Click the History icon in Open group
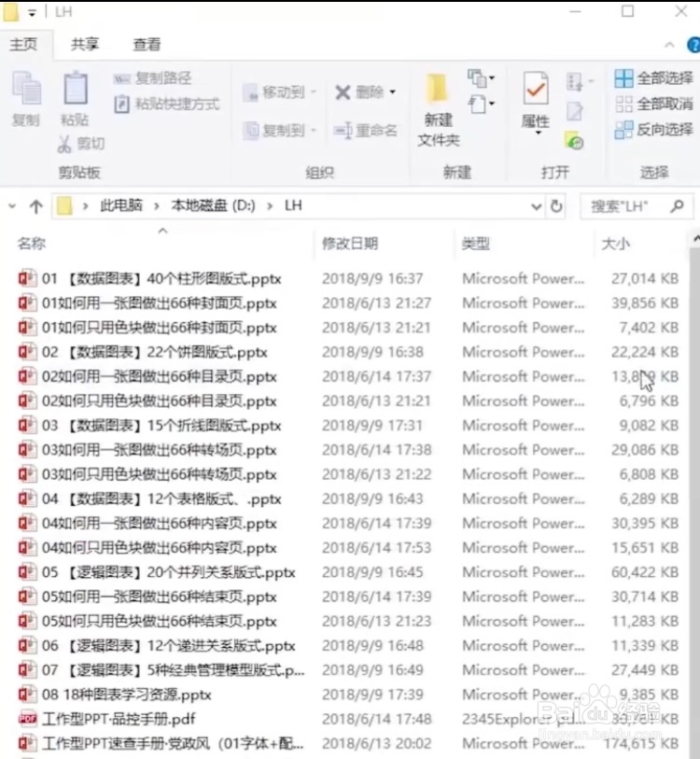Screen dimensions: 700x759 click(574, 141)
